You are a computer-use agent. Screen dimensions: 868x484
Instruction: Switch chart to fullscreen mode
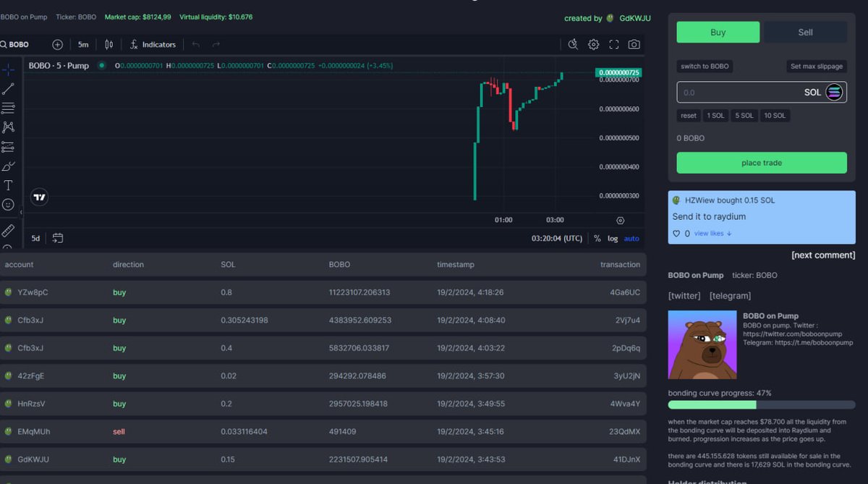coord(614,44)
